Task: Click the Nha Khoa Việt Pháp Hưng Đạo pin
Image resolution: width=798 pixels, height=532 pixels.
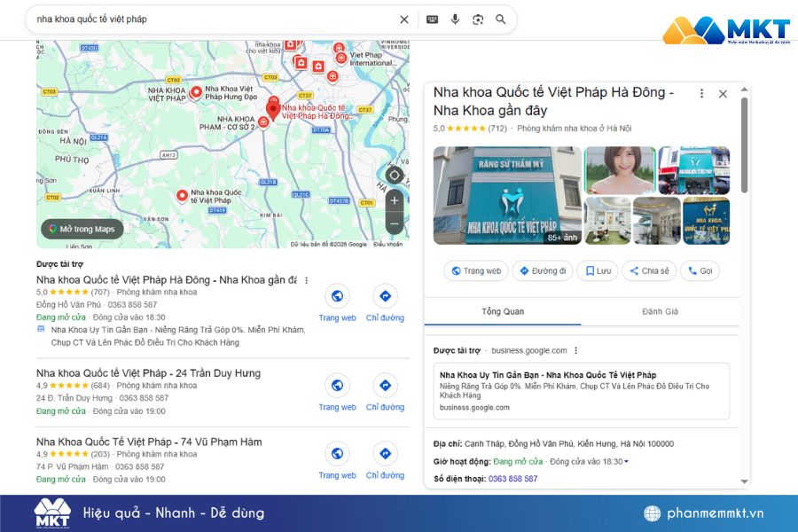Action: coord(195,92)
